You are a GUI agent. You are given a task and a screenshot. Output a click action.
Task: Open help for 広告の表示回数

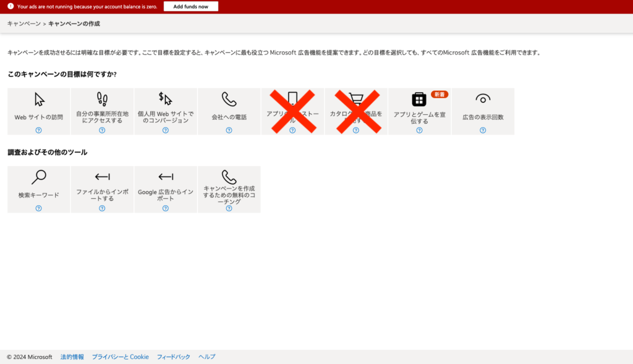click(x=483, y=130)
